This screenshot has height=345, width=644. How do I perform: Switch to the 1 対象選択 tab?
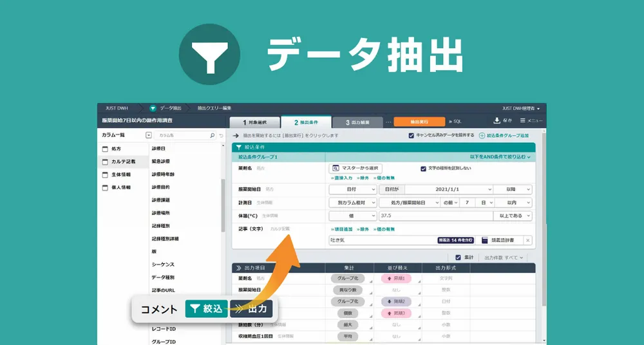point(254,122)
